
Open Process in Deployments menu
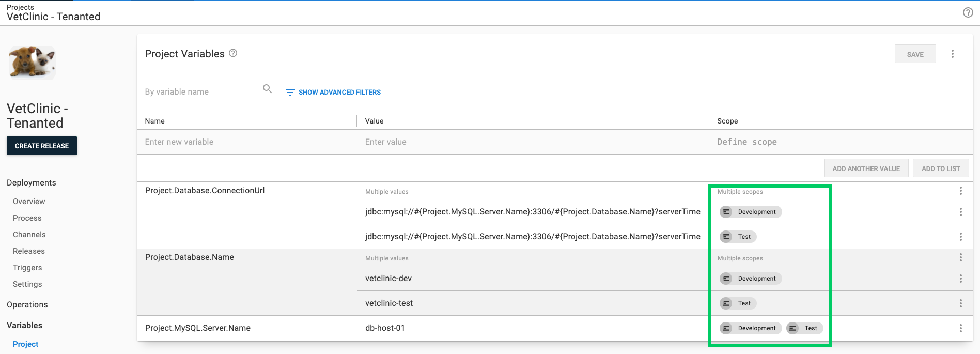click(x=27, y=218)
